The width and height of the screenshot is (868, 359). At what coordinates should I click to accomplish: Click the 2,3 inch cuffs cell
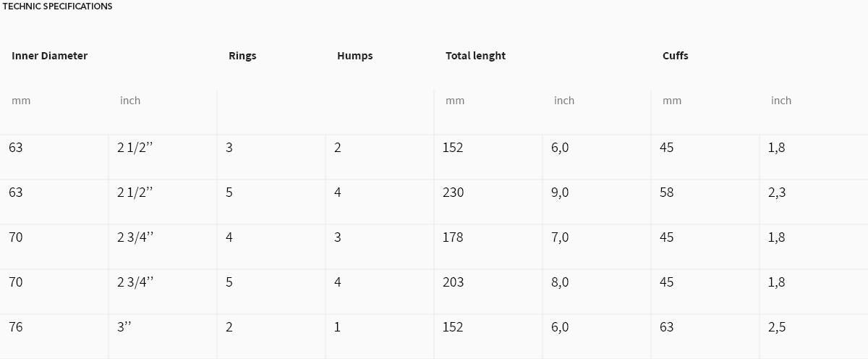pos(776,193)
